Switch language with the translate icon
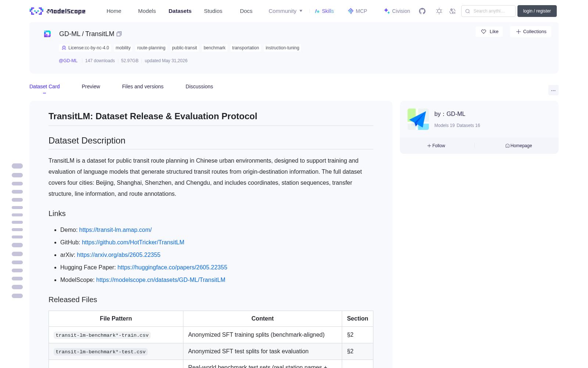 click(452, 11)
